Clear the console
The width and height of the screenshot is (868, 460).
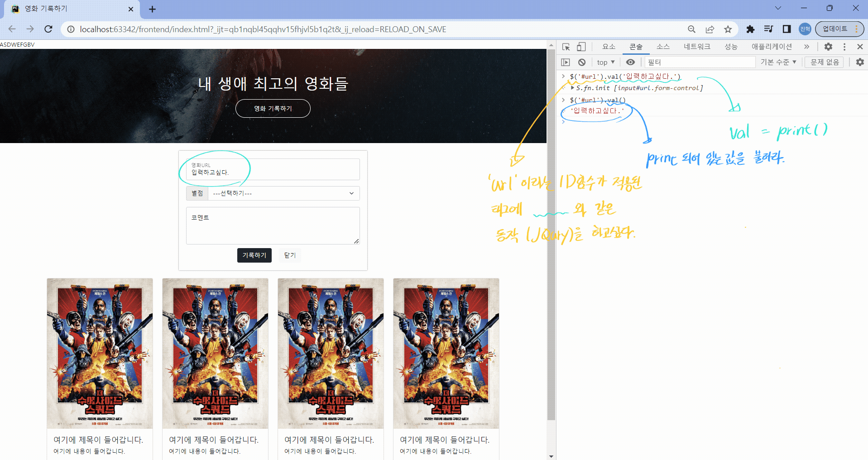[x=582, y=62]
